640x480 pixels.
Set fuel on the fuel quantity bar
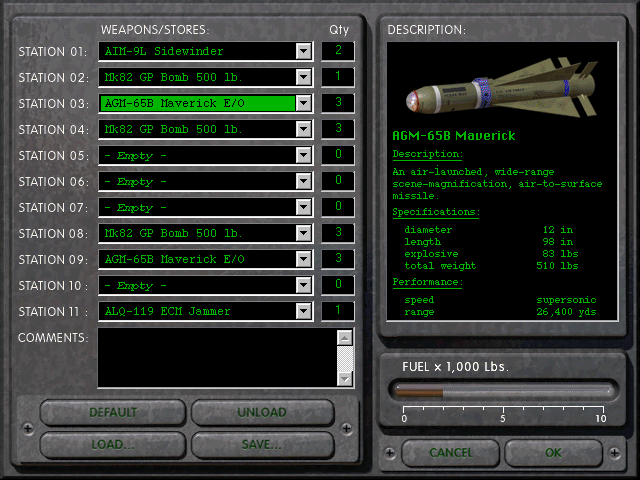[x=504, y=391]
